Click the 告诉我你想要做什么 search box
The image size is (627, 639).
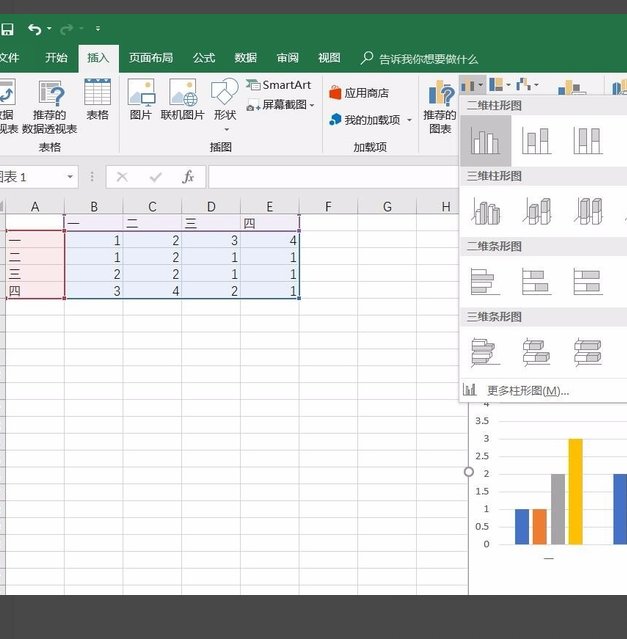coord(420,59)
